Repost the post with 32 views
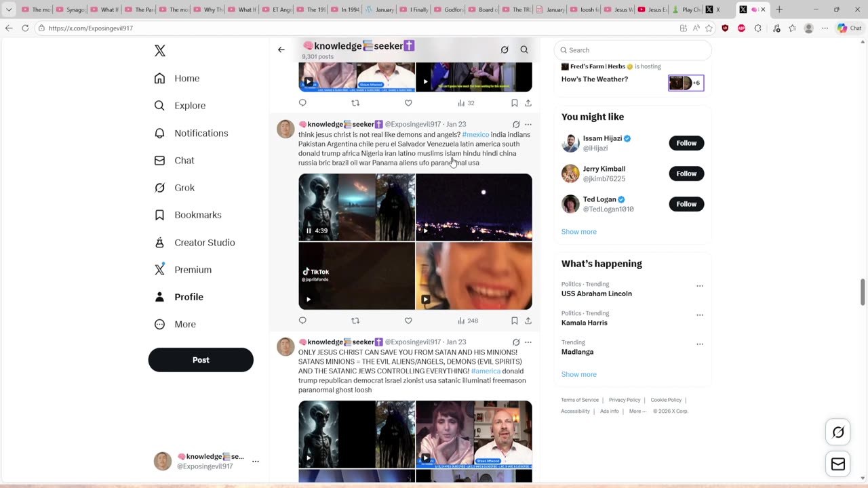This screenshot has width=868, height=488. pos(355,103)
